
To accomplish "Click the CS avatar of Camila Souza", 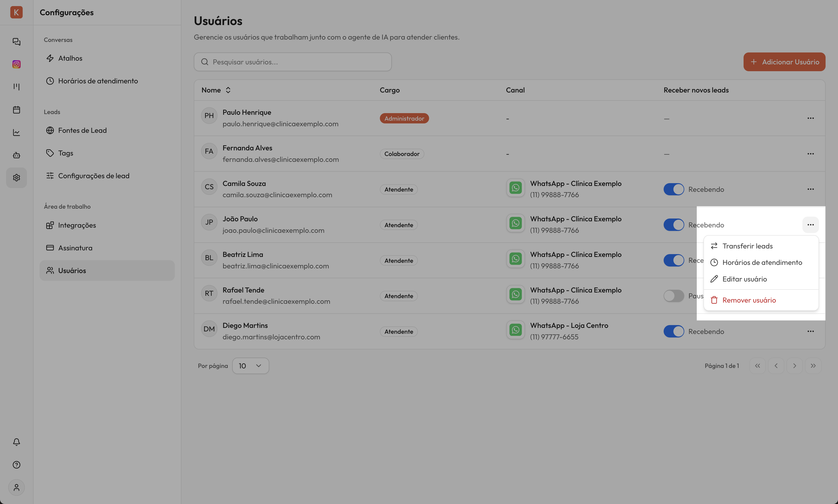I will [x=209, y=187].
